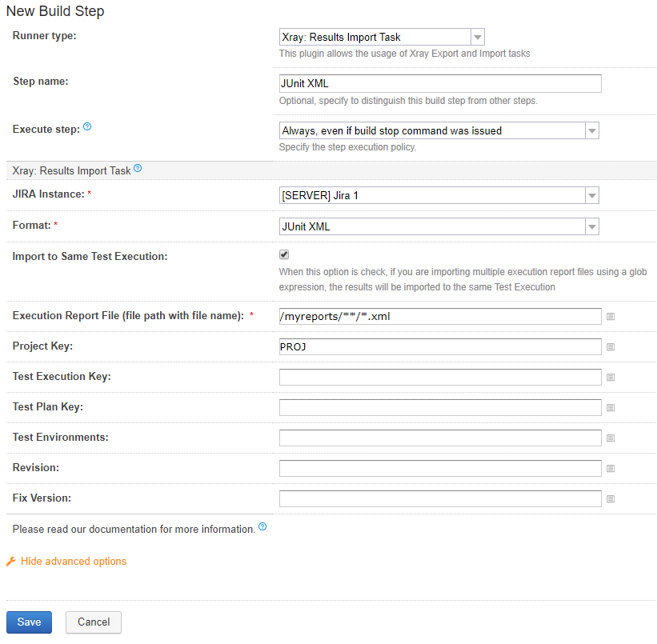Open the JIRA Instance dropdown
Image resolution: width=657 pixels, height=644 pixels.
point(439,195)
